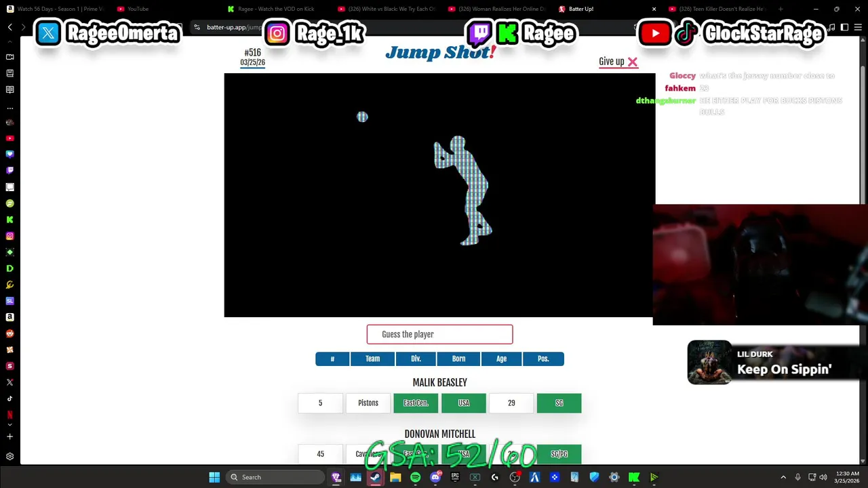Click the taskbar volume speaker icon
Image resolution: width=868 pixels, height=488 pixels.
(823, 477)
